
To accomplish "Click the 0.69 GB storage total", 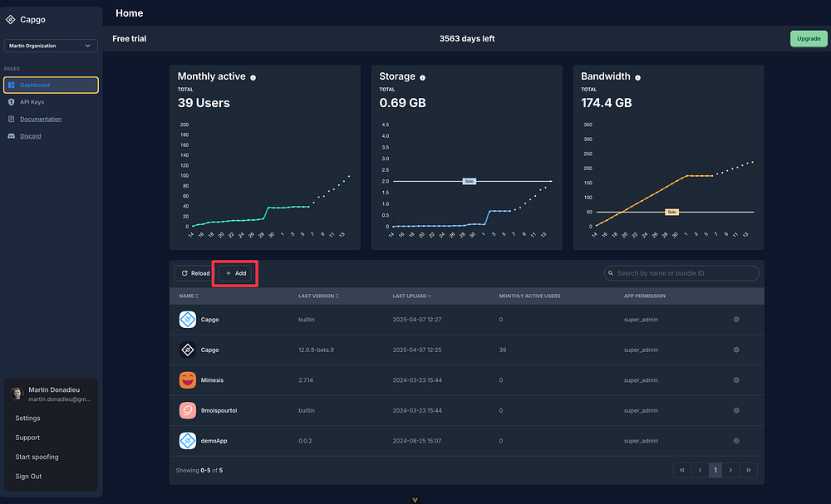I will [402, 103].
